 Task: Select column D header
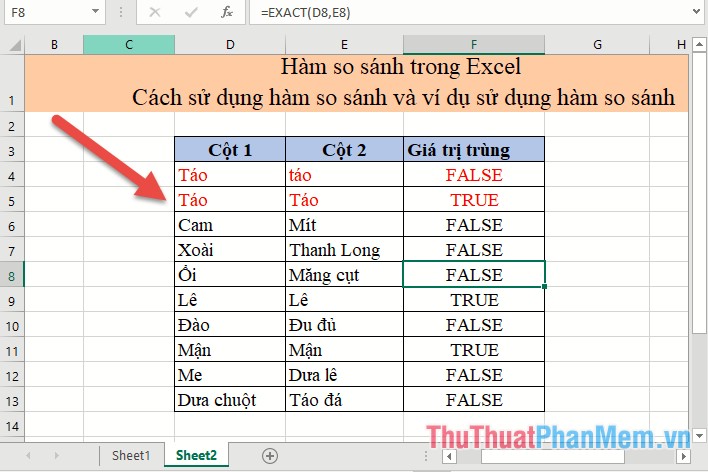[230, 45]
